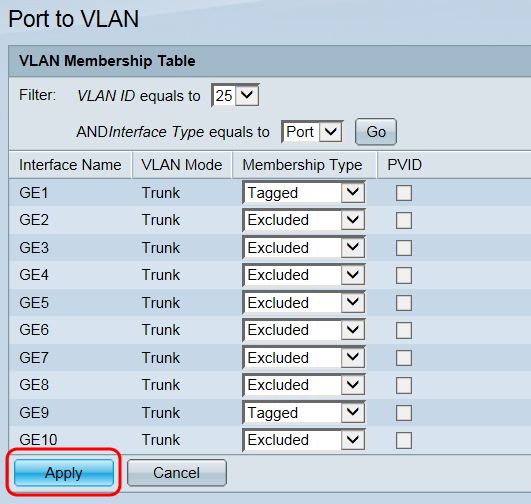Open GE5 Membership Type dropdown

tap(304, 302)
